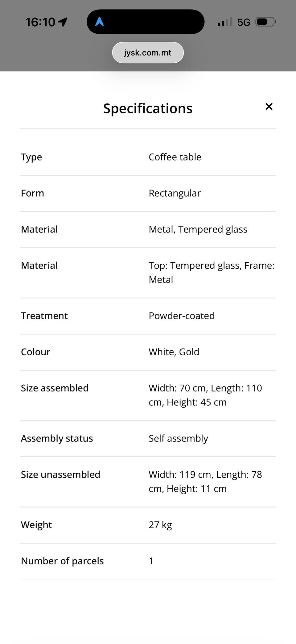Tap the Size assembled dimensions text
296x644 pixels.
click(x=205, y=395)
